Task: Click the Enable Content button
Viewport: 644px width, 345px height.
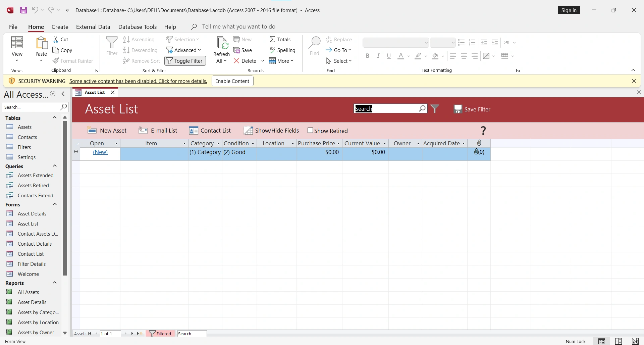Action: coord(232,81)
